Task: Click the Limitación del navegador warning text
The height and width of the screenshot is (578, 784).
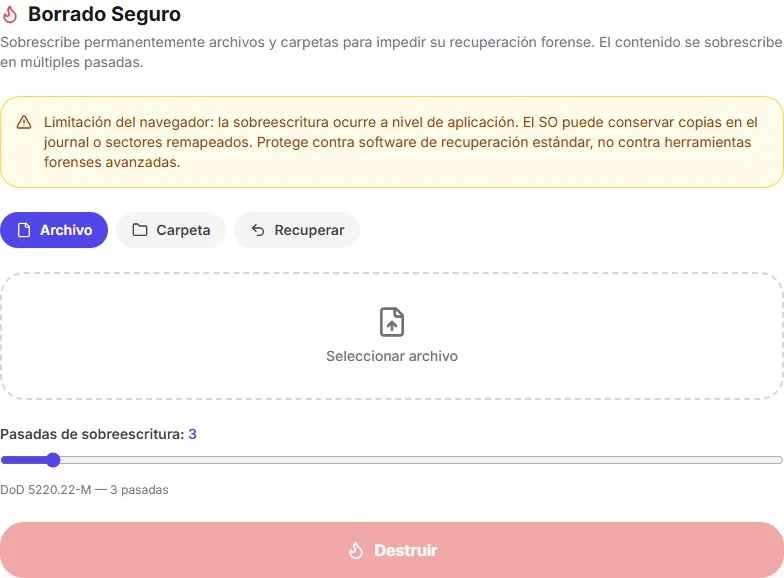Action: (x=400, y=142)
